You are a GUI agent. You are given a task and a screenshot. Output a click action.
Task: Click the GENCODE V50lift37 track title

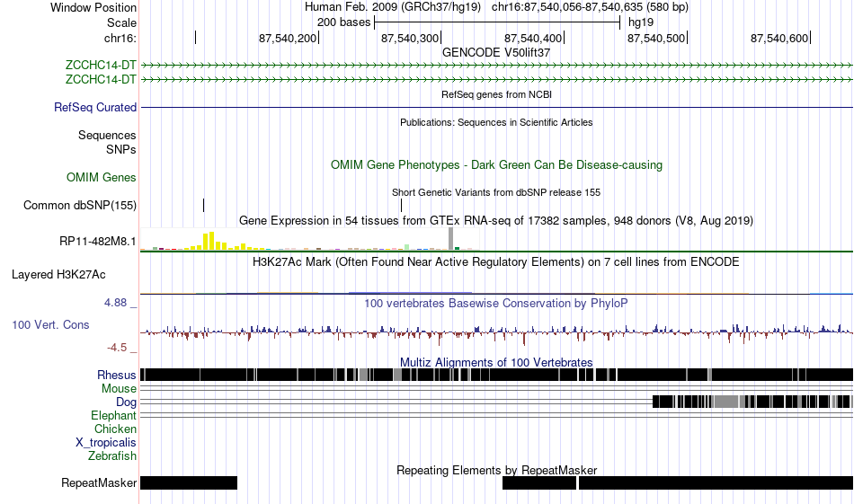point(496,53)
